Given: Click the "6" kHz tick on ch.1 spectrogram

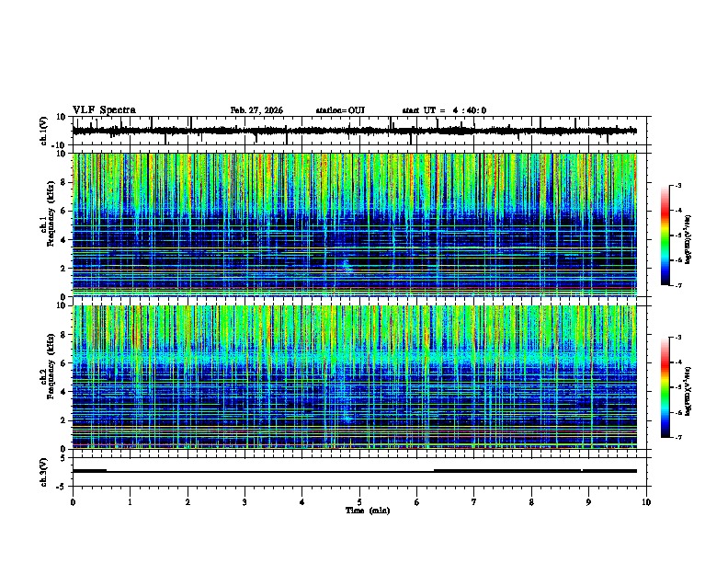Looking at the screenshot, I should [63, 211].
